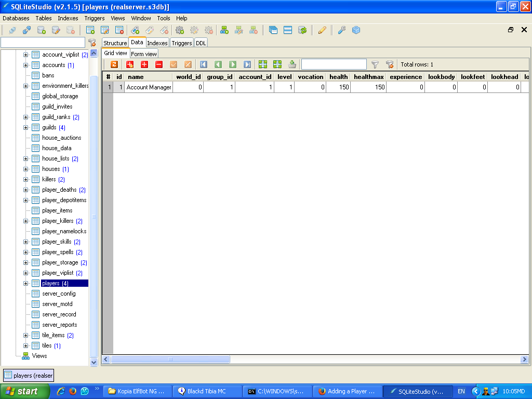Switch to the Form view tab
532x399 pixels.
coord(144,54)
